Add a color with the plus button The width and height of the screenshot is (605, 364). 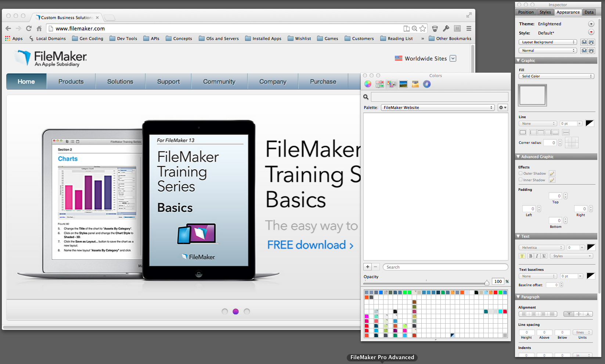(x=368, y=267)
